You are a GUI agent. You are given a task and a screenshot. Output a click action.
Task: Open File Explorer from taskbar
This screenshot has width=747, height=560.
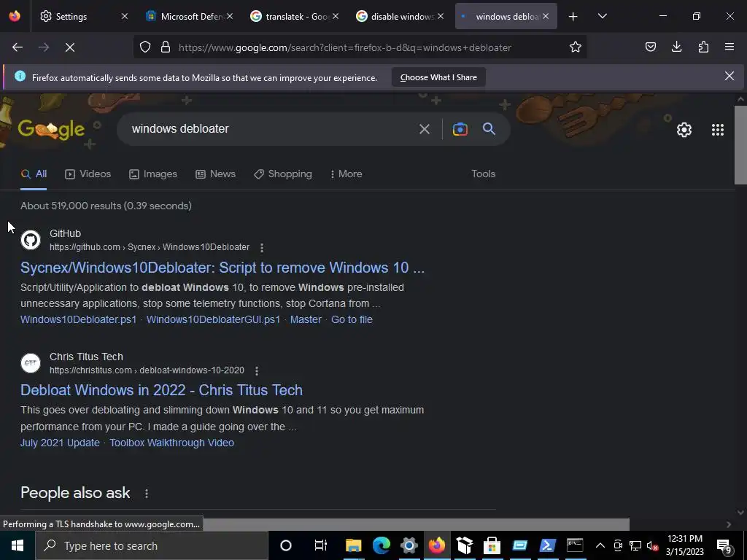(354, 545)
